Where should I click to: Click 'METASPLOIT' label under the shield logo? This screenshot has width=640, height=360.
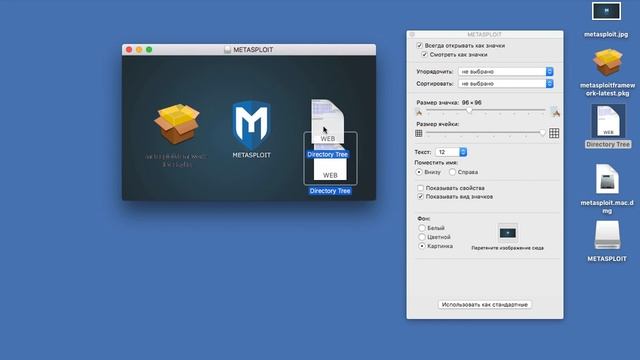(x=251, y=155)
